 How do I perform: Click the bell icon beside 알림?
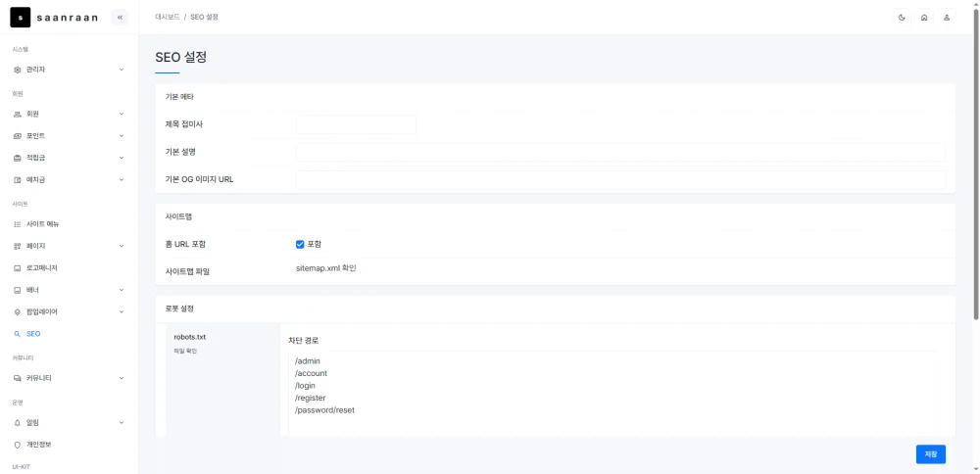click(x=18, y=423)
